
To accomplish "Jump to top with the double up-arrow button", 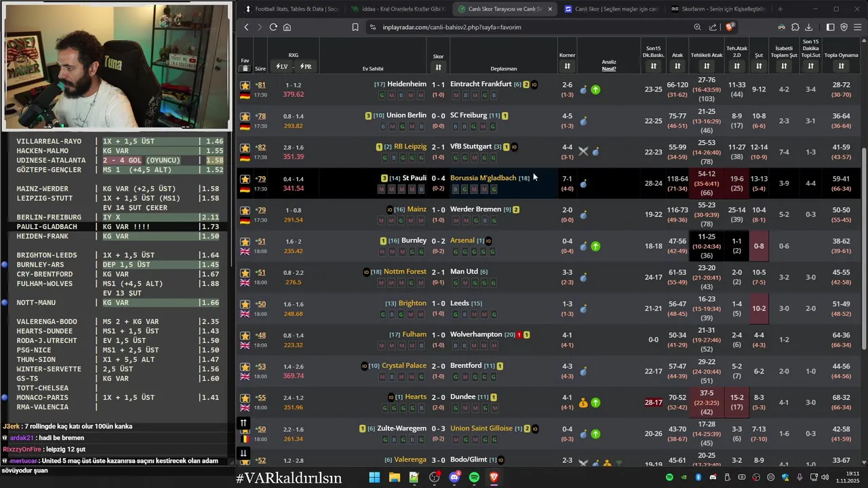I will pos(243,423).
